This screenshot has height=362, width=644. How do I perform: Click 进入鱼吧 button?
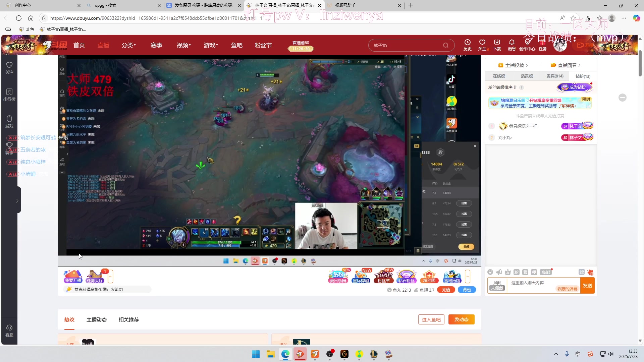pyautogui.click(x=431, y=320)
